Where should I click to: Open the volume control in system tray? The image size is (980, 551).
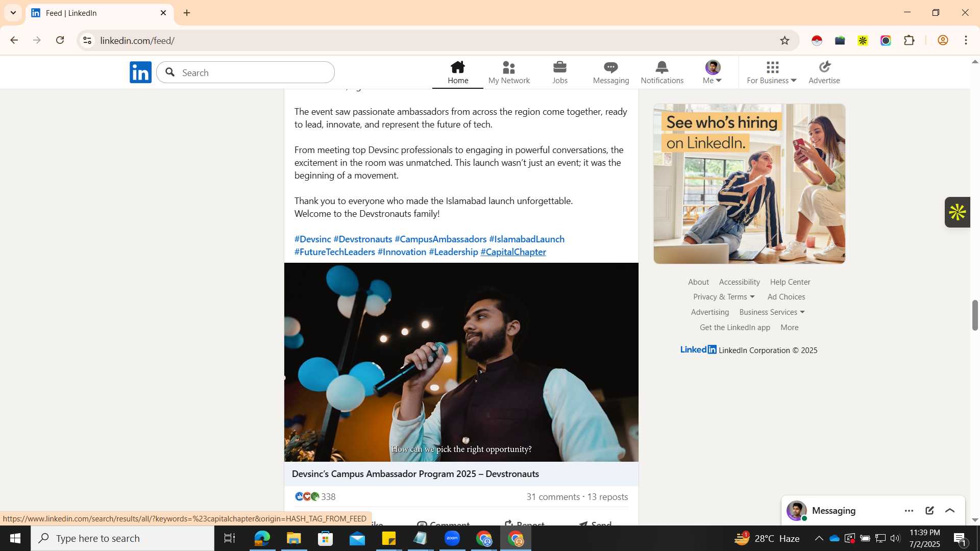pyautogui.click(x=895, y=538)
